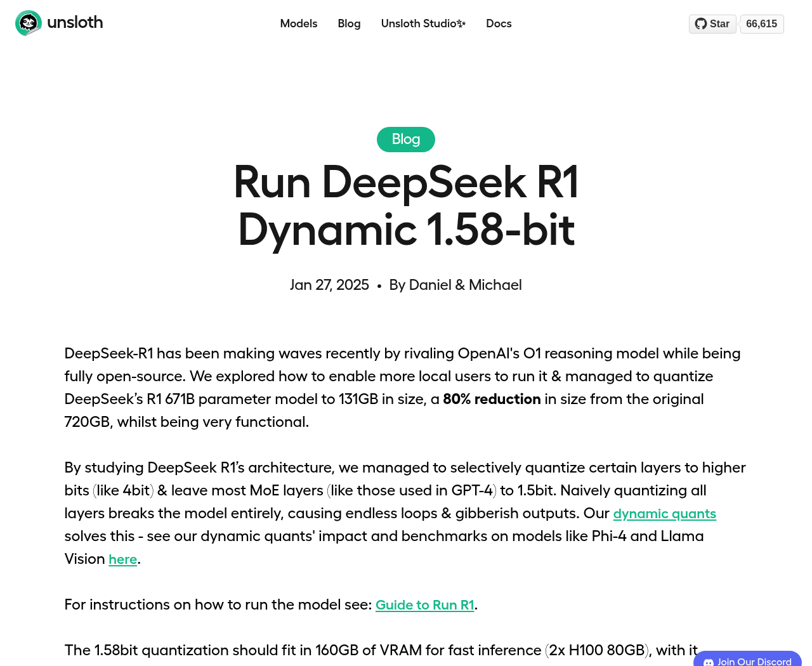812x666 pixels.
Task: Open the Blog nav item
Action: click(349, 23)
